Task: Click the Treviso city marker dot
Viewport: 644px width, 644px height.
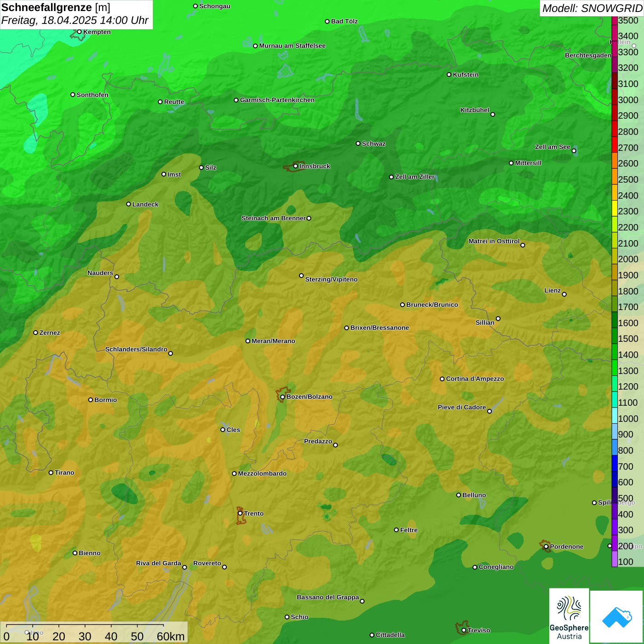Action: point(464,630)
